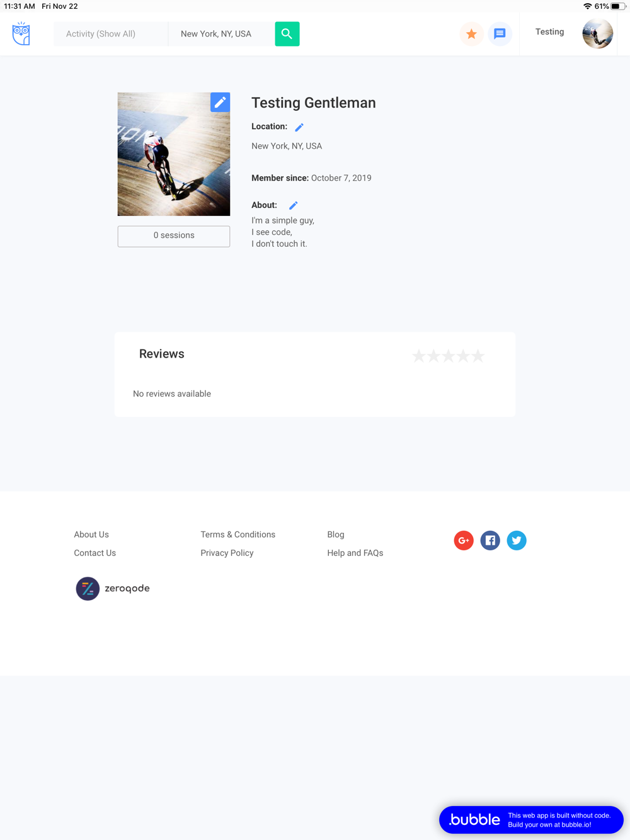Click the New York, NY, USA location field
Image resolution: width=630 pixels, height=840 pixels.
coord(222,34)
